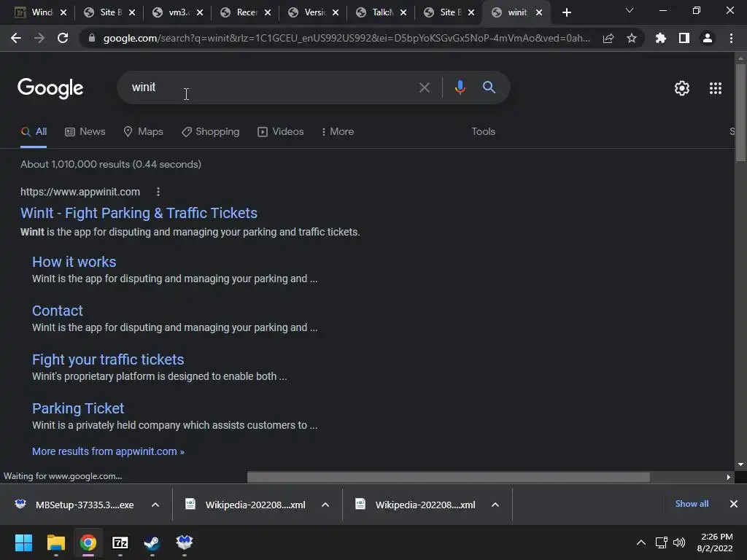Open the 'Parking Ticket' sitelink
The image size is (747, 560).
(77, 408)
